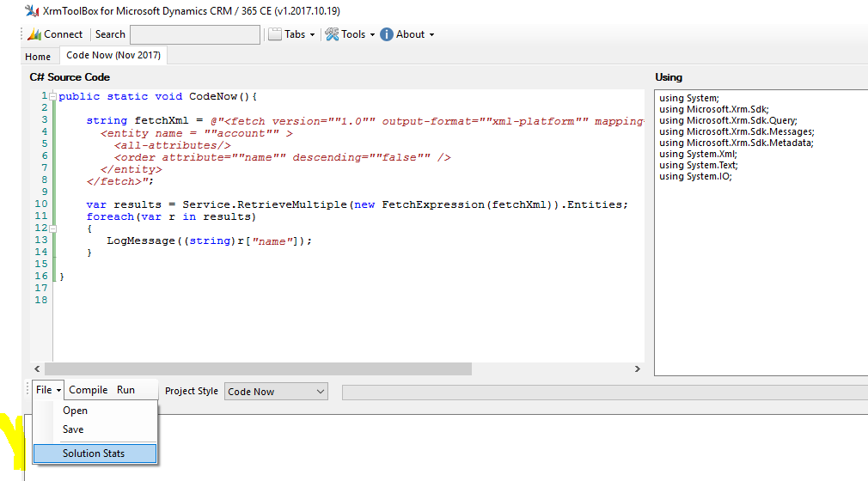Click the Connect icon in toolbar

pyautogui.click(x=34, y=34)
